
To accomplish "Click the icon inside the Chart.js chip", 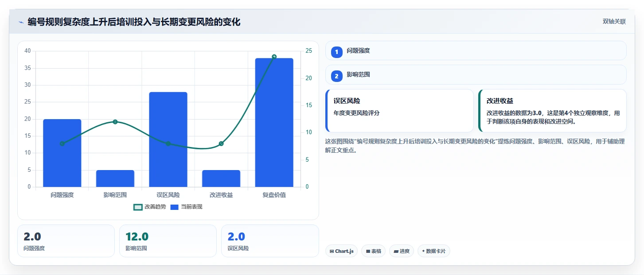I will 332,251.
